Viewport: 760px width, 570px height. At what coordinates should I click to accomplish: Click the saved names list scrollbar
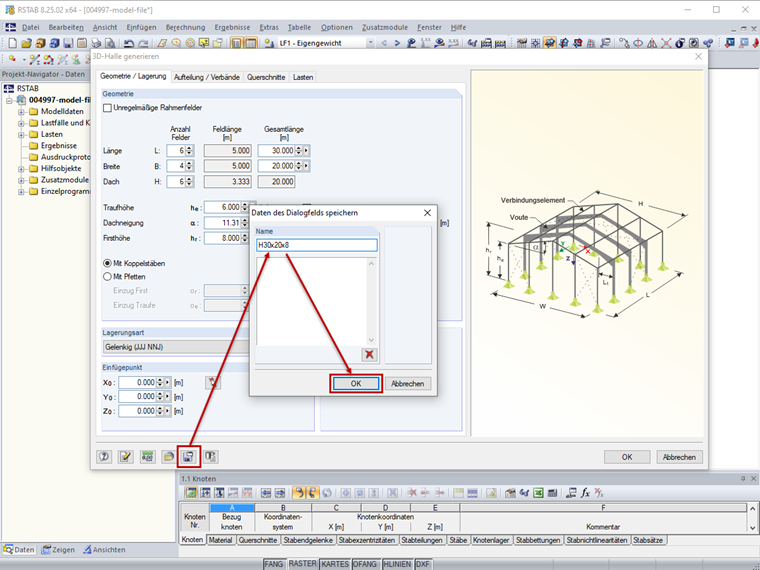click(371, 302)
